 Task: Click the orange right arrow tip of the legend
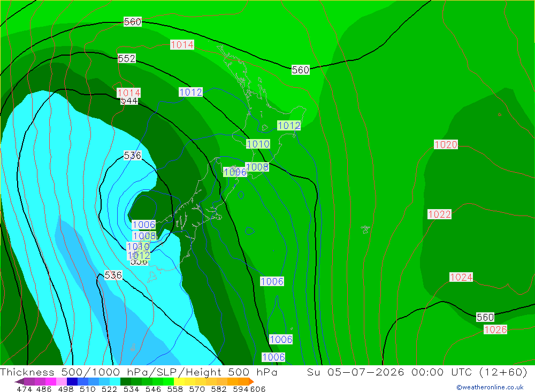pyautogui.click(x=251, y=381)
